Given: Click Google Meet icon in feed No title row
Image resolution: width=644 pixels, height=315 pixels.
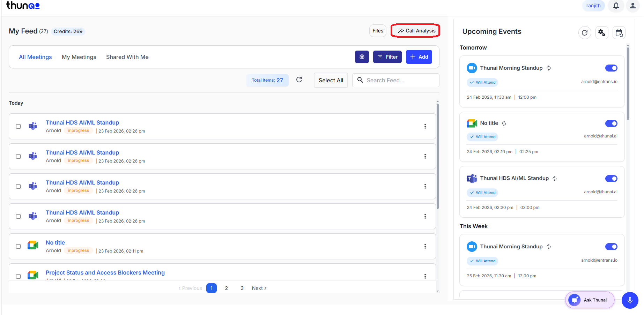Looking at the screenshot, I should (x=33, y=245).
